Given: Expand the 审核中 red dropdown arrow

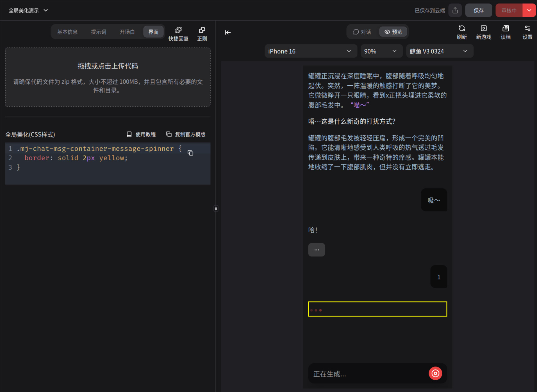Looking at the screenshot, I should pos(529,10).
